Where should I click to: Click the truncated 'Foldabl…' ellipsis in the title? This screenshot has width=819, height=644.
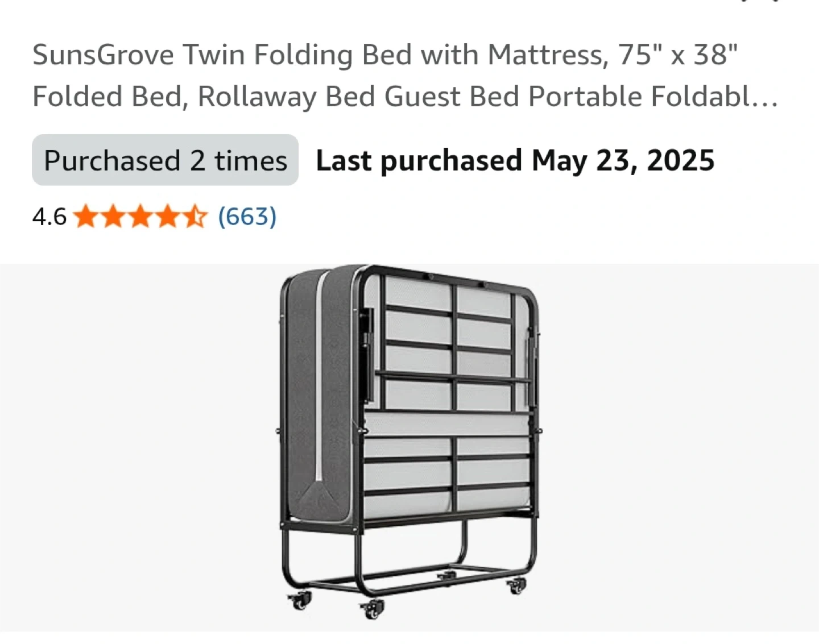(x=768, y=97)
